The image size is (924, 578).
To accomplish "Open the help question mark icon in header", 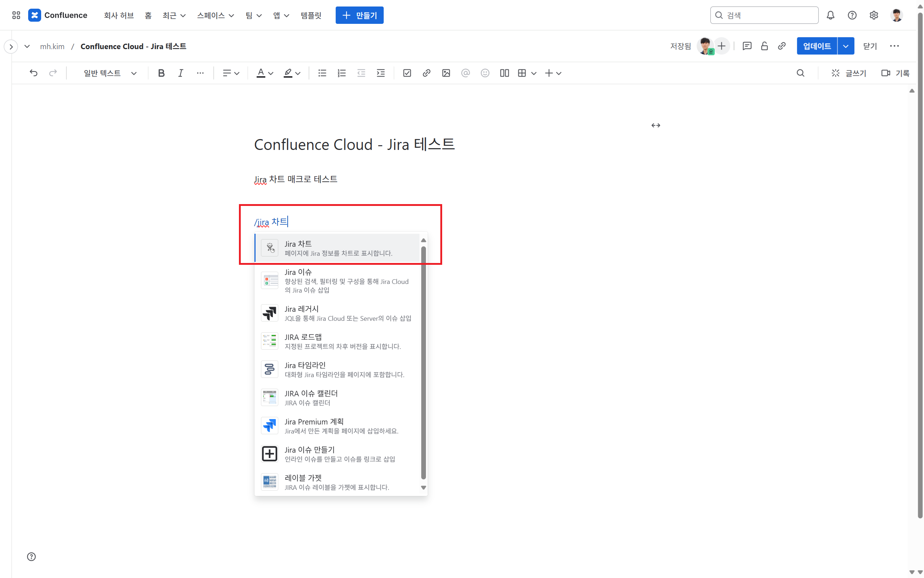I will [852, 15].
